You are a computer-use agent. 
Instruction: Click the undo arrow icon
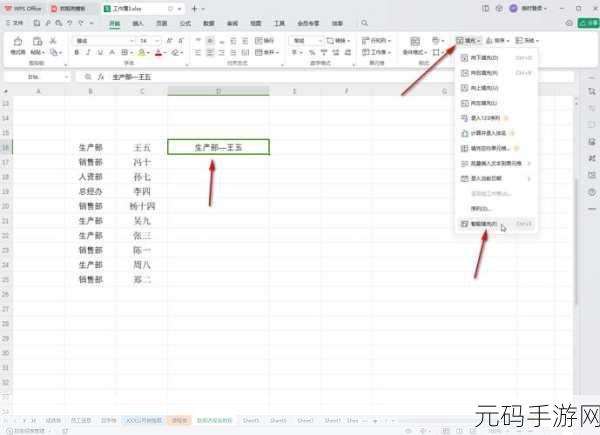click(70, 23)
